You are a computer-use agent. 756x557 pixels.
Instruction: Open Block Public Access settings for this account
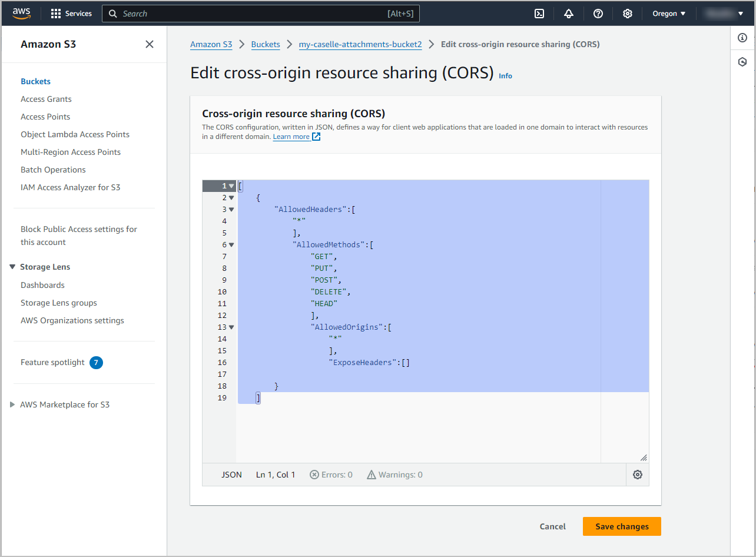[x=79, y=236]
